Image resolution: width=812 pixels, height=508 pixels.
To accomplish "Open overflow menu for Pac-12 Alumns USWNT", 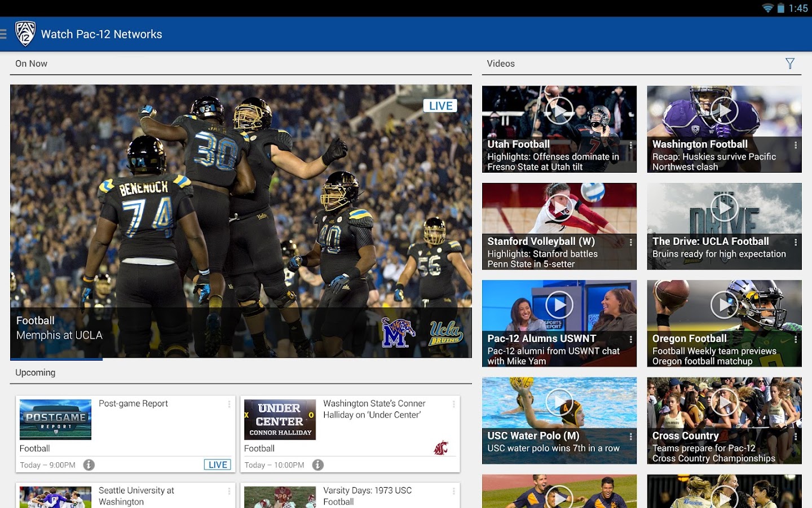I will click(x=630, y=339).
